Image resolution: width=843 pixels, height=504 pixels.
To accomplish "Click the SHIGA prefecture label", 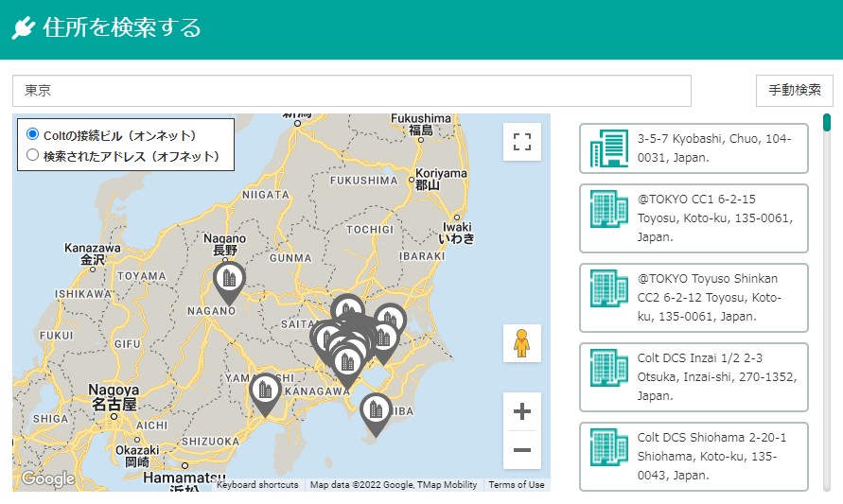I will [50, 419].
